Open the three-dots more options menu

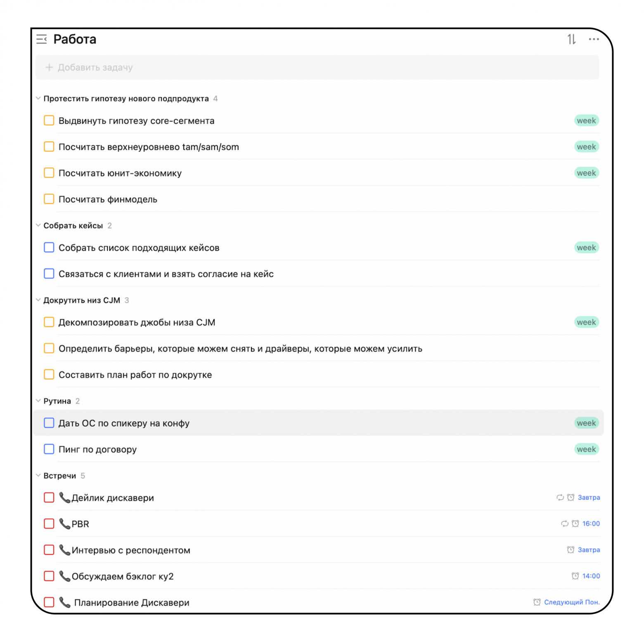(594, 39)
